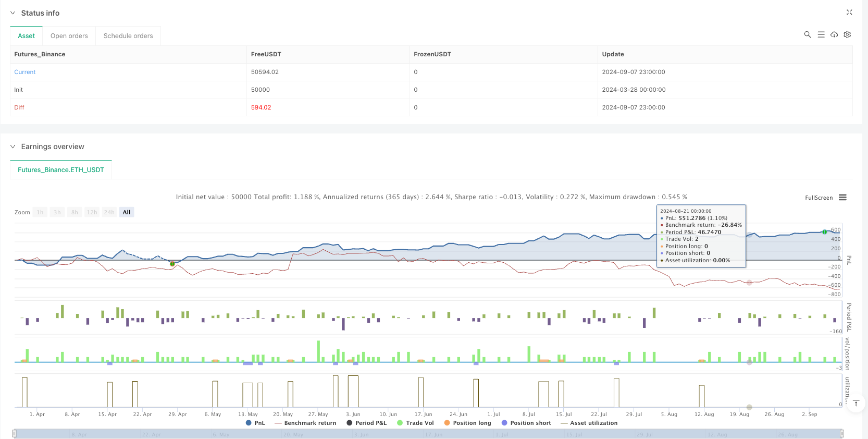Viewport: 868px width, 439px height.
Task: Click the scroll-to-top arrow button
Action: (x=855, y=403)
